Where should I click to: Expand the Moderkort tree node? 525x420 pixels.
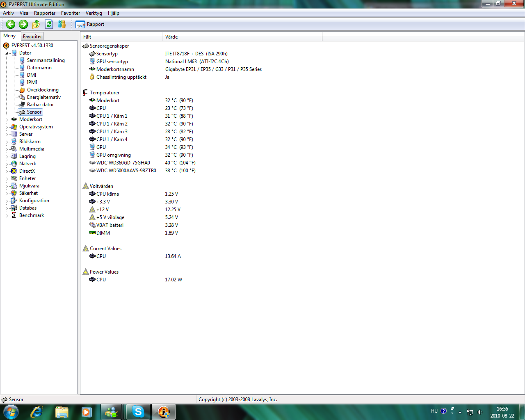(7, 120)
